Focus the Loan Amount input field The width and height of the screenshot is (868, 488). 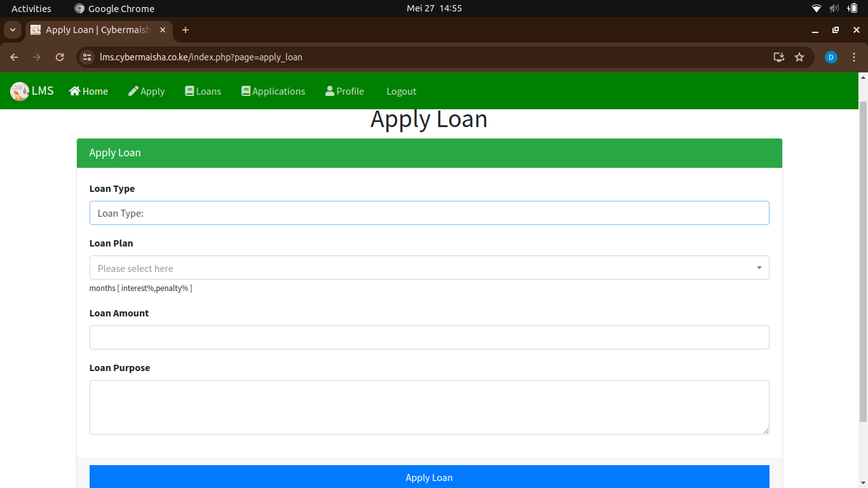430,337
